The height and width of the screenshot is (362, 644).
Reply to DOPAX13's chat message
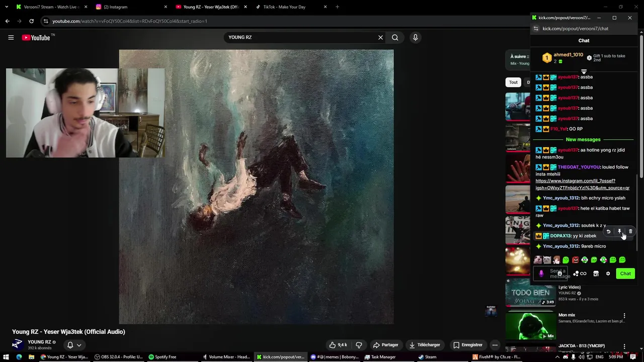608,231
